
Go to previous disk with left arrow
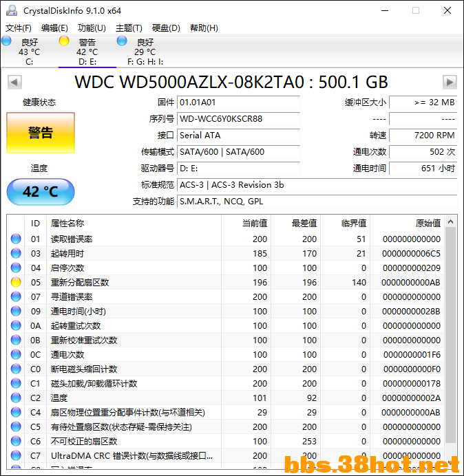click(x=14, y=82)
